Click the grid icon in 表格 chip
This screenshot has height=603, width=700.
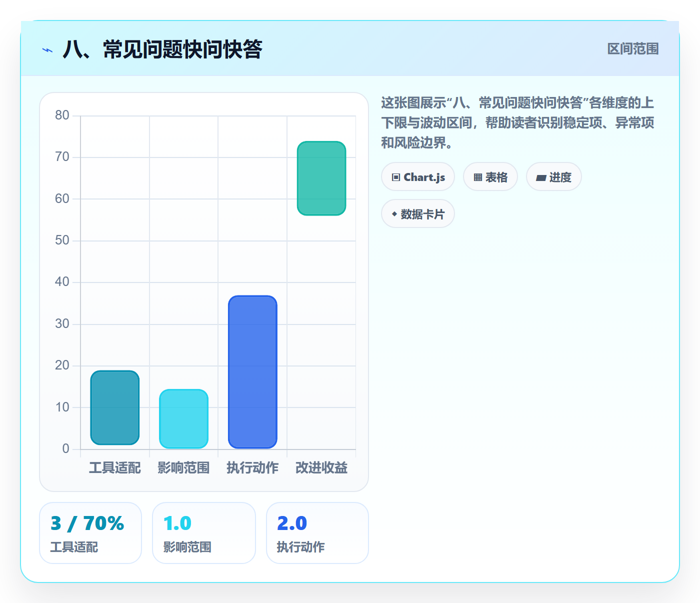click(478, 177)
